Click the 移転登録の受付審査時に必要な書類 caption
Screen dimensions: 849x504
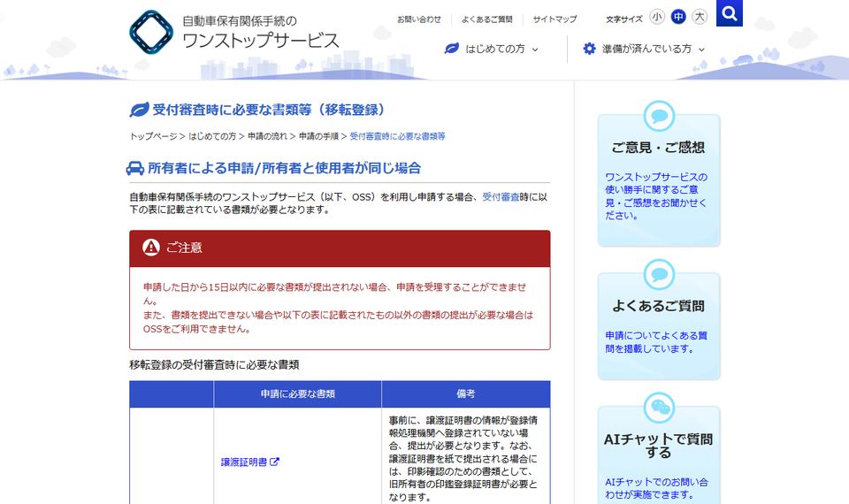pos(214,365)
